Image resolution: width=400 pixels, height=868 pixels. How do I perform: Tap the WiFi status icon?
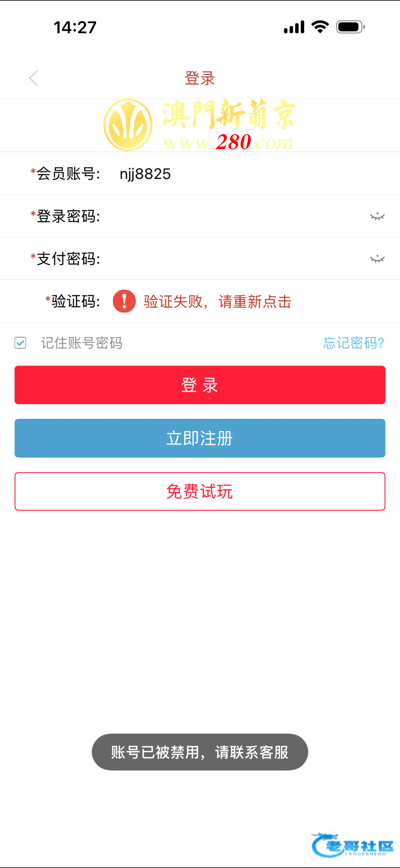coord(320,27)
